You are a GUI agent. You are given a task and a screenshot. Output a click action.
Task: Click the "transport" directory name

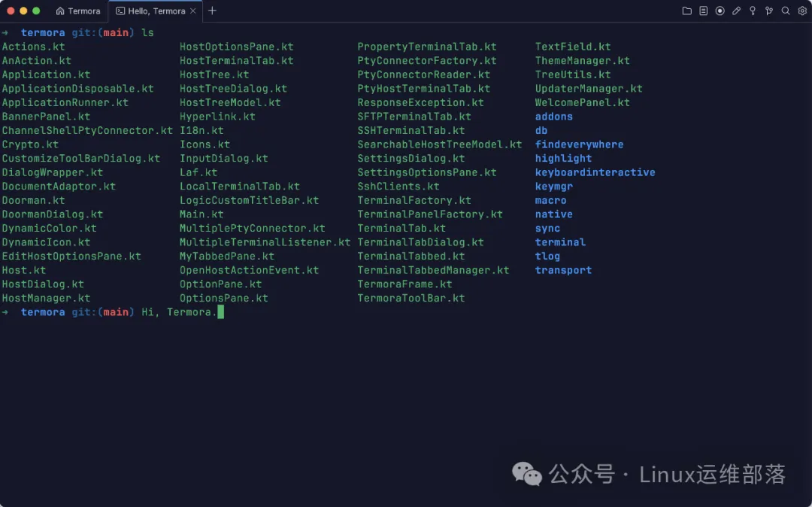coord(563,270)
